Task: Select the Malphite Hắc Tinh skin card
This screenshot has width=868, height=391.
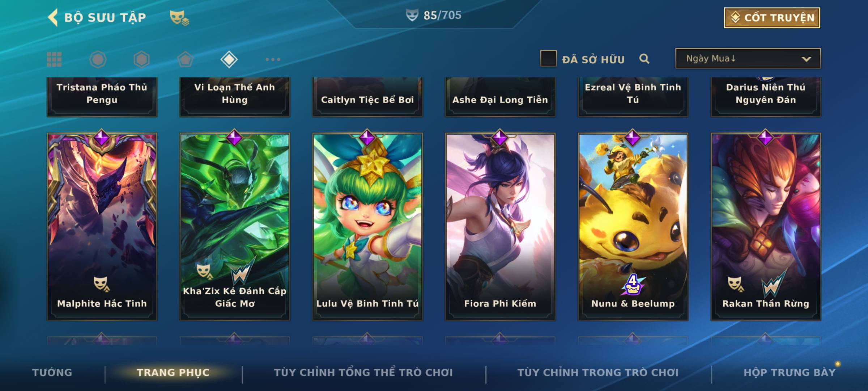Action: 102,227
